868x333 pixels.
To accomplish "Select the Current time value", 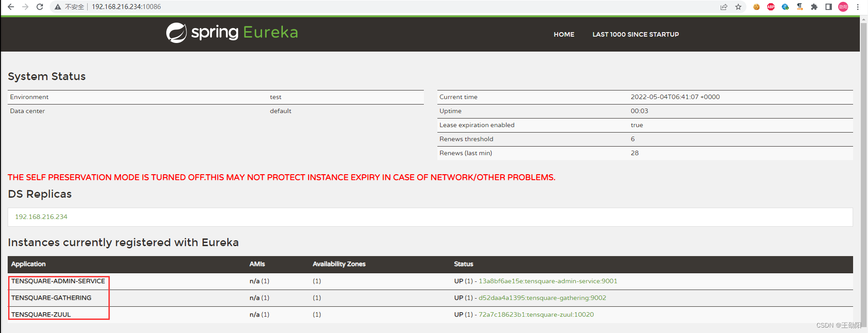I will point(675,97).
